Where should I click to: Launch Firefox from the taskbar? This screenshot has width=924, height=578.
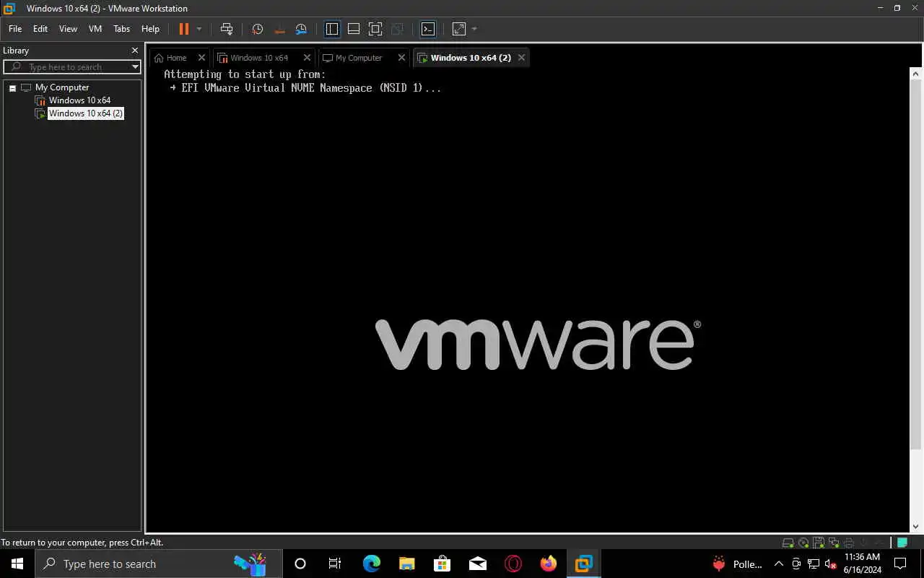[548, 564]
